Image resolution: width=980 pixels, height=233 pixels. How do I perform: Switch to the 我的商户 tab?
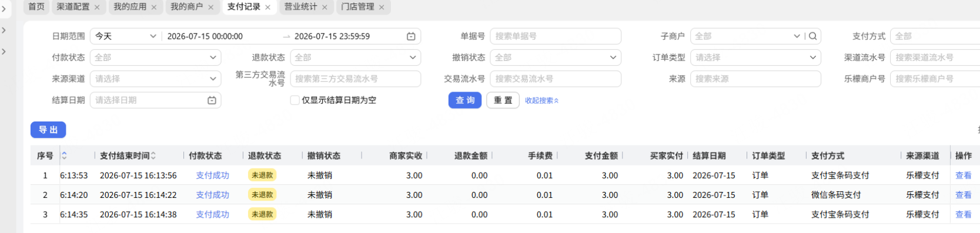point(186,6)
